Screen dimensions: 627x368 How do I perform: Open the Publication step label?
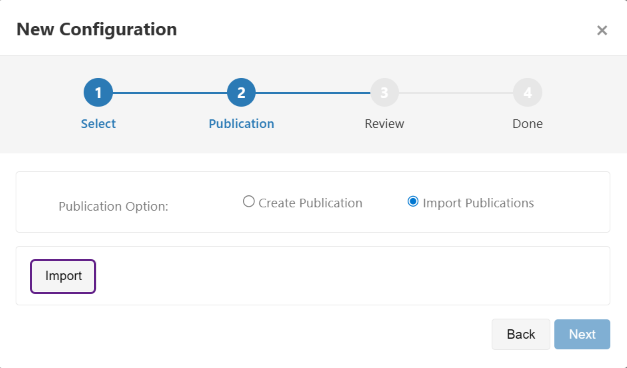pyautogui.click(x=241, y=124)
